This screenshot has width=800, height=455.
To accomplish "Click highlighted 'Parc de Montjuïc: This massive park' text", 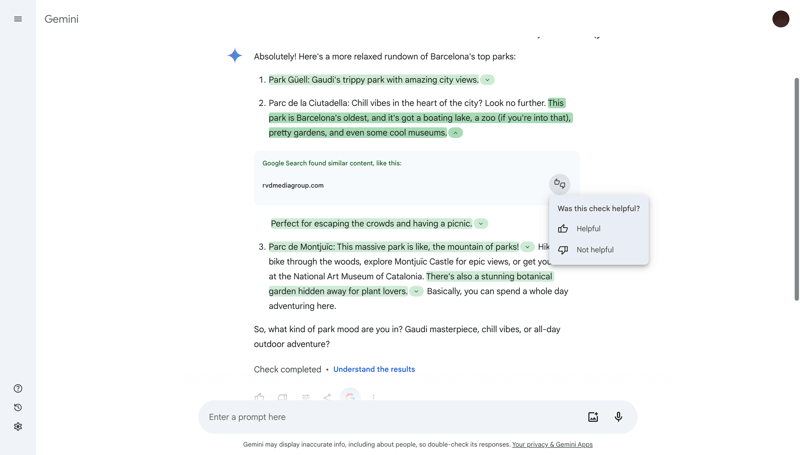I will pyautogui.click(x=393, y=247).
